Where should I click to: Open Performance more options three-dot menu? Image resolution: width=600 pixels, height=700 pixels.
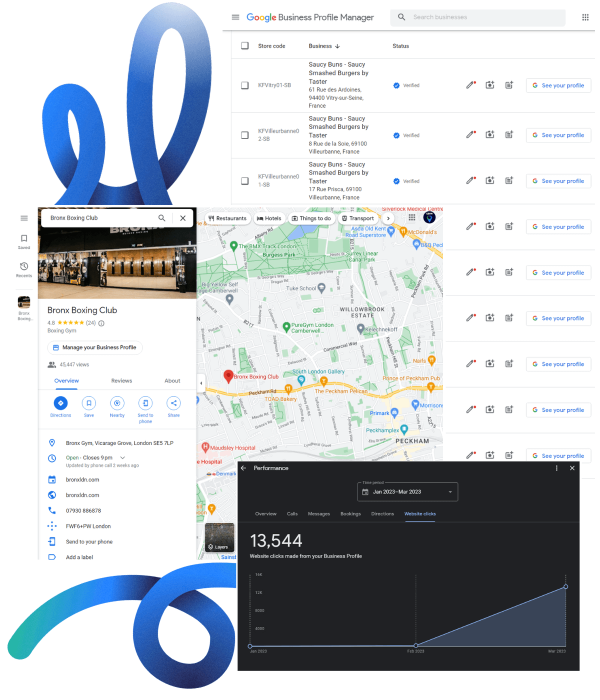[556, 468]
